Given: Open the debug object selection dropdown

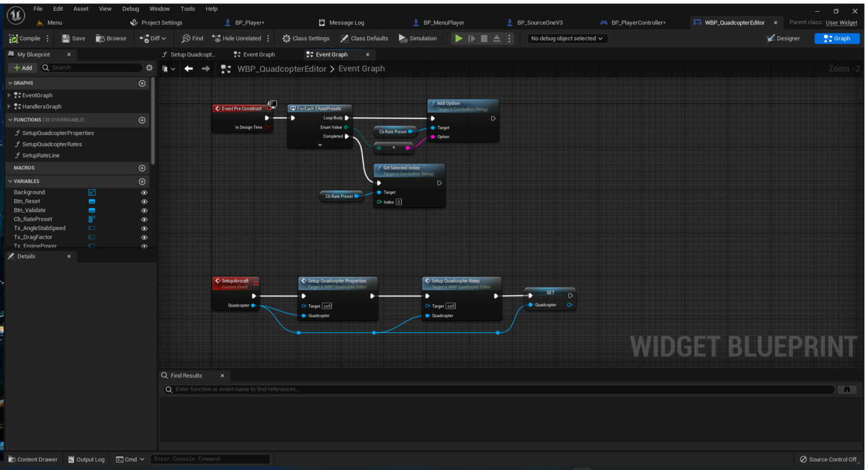Looking at the screenshot, I should (x=566, y=38).
